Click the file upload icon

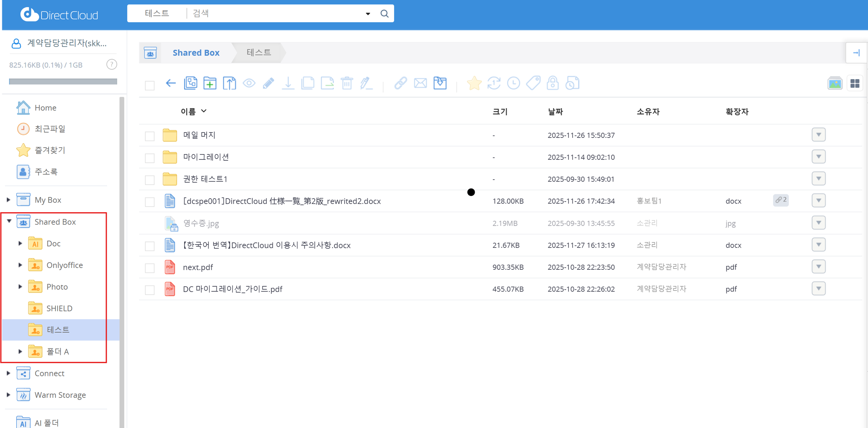(x=229, y=83)
